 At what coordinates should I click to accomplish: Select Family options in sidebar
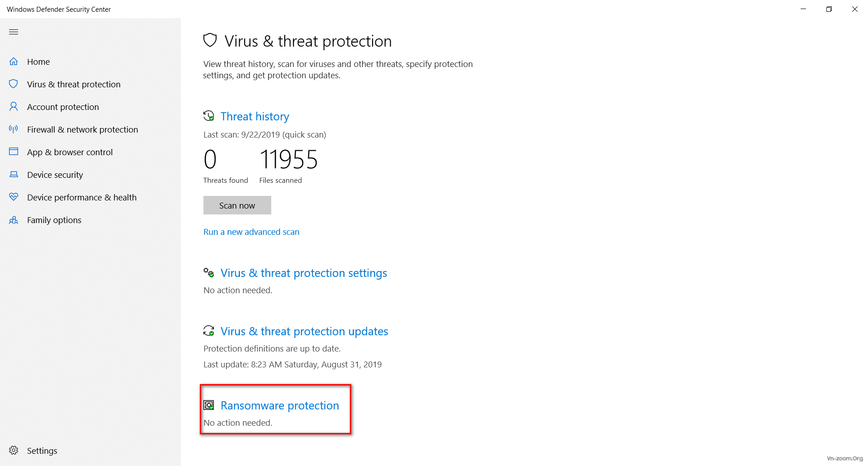(54, 220)
